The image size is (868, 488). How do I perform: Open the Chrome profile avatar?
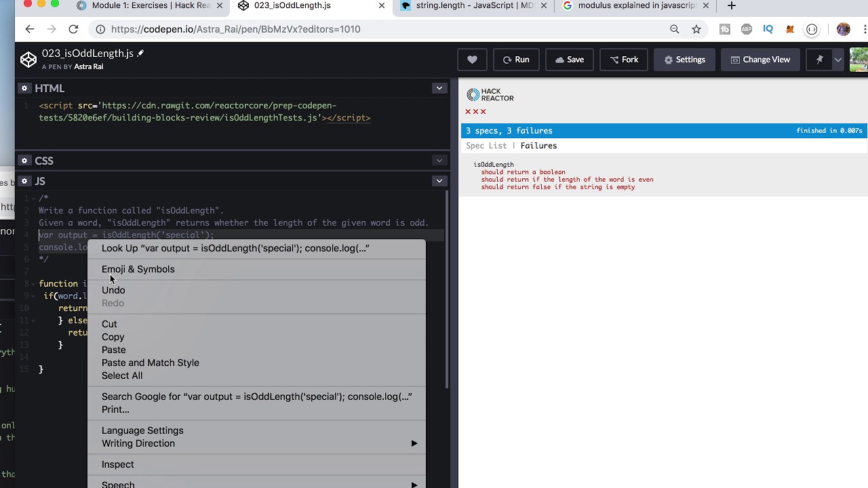tap(843, 29)
